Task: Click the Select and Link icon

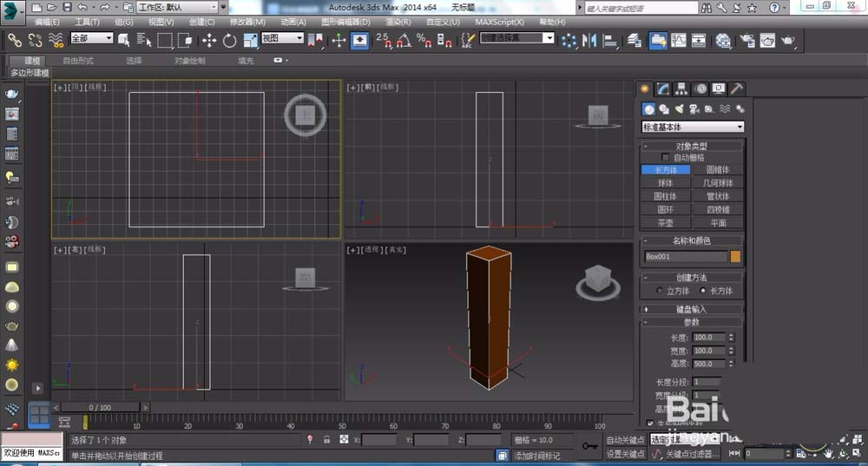Action: (15, 40)
